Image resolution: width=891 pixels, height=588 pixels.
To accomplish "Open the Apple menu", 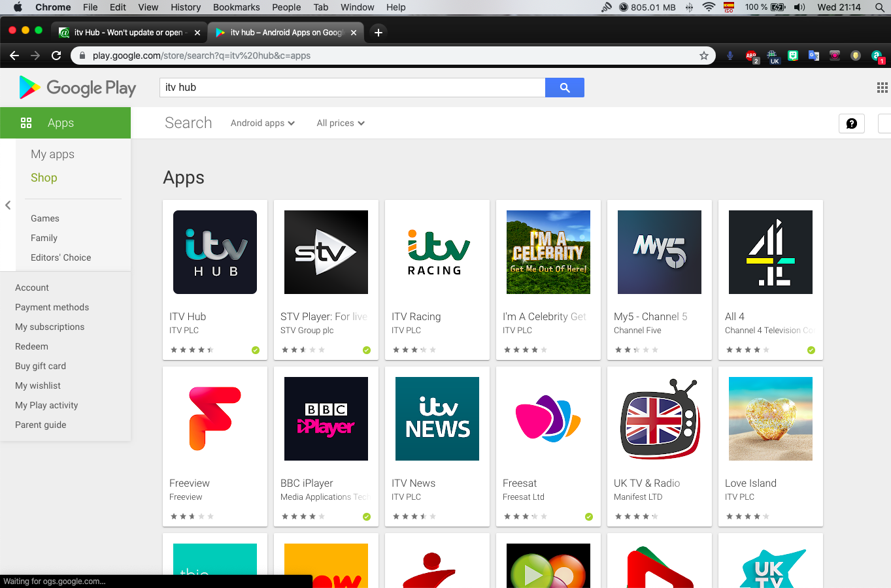I will coord(18,7).
